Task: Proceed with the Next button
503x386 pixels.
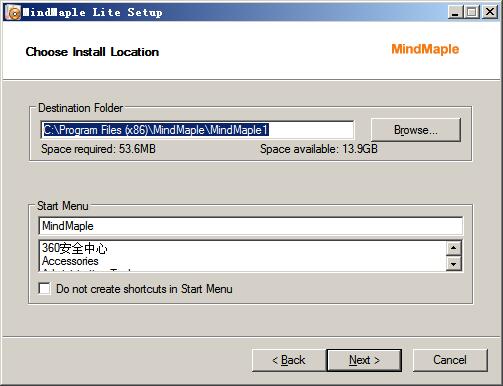Action: [x=364, y=360]
